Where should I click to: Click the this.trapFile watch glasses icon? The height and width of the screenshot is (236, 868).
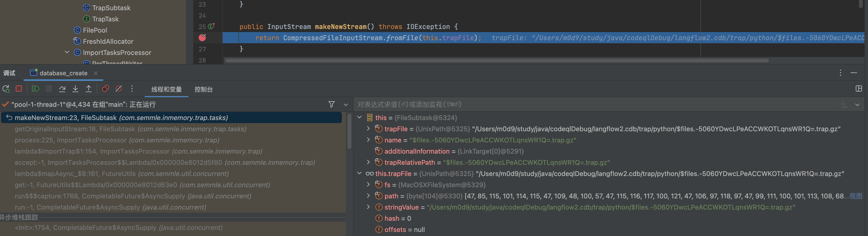coord(370,174)
